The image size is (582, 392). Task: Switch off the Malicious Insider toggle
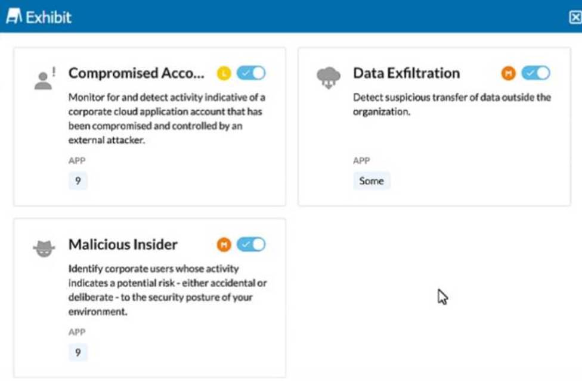pyautogui.click(x=251, y=244)
